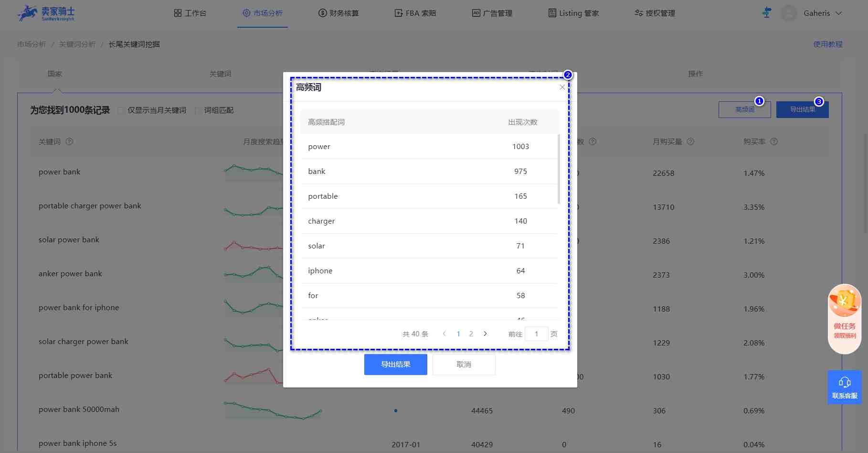The image size is (868, 453).
Task: Click the dialog table scrollbar
Action: tap(559, 169)
